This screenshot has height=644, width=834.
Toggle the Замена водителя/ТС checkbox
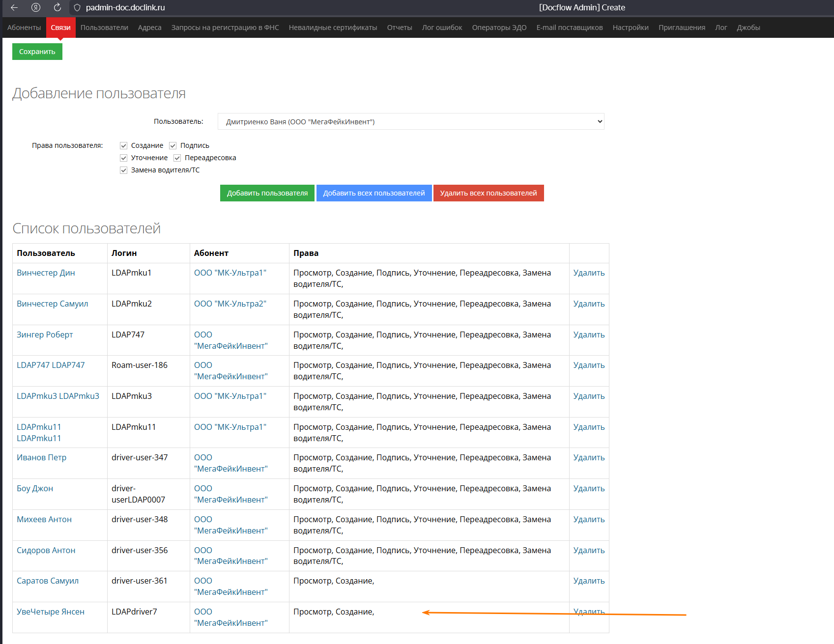124,170
